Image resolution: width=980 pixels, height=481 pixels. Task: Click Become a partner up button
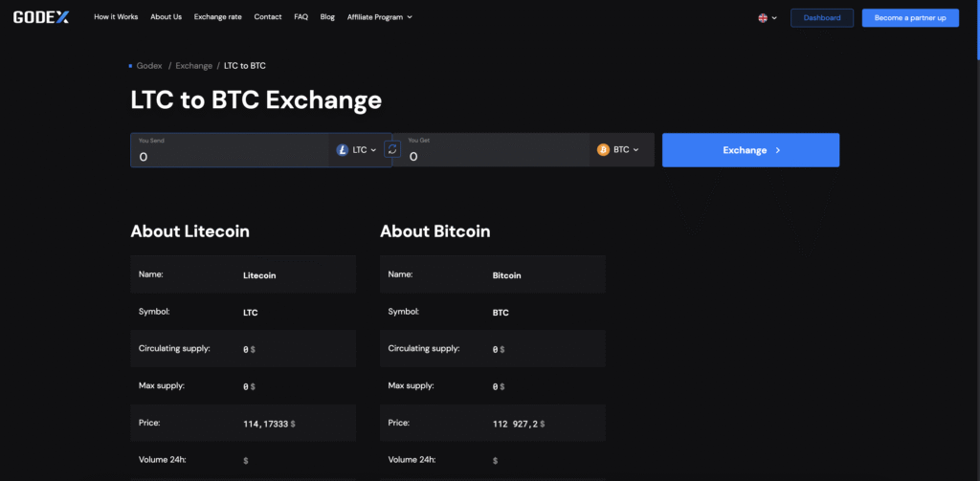tap(910, 18)
